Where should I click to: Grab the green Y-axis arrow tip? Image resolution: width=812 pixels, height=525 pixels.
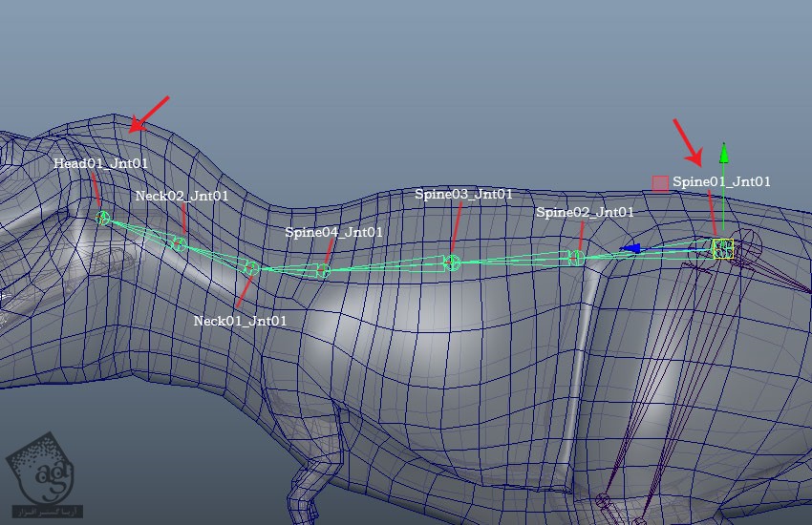(x=724, y=152)
